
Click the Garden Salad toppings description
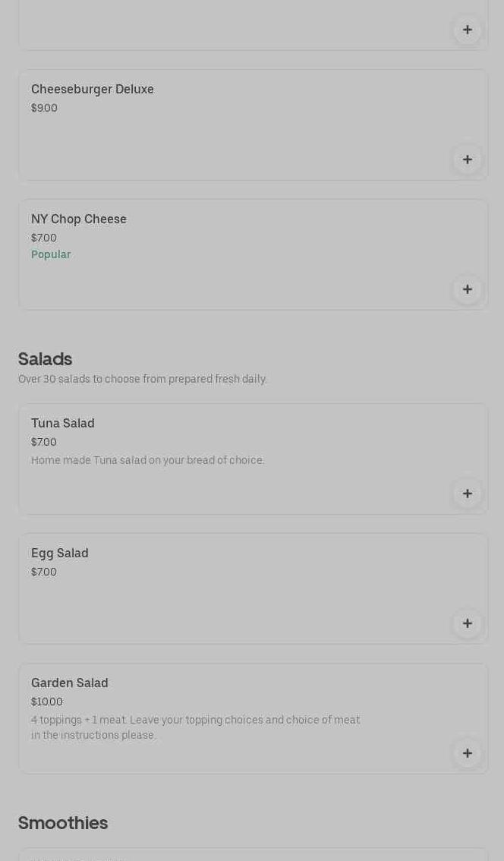tap(195, 727)
